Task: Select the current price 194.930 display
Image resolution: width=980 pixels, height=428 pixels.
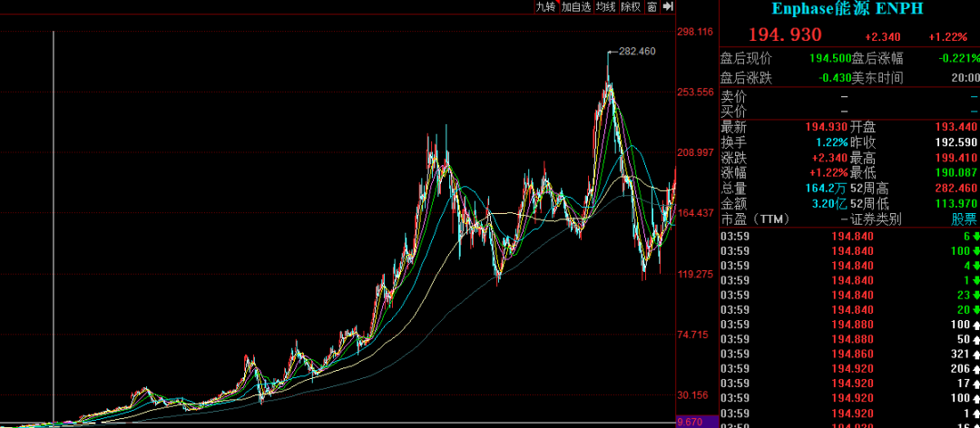Action: [785, 35]
